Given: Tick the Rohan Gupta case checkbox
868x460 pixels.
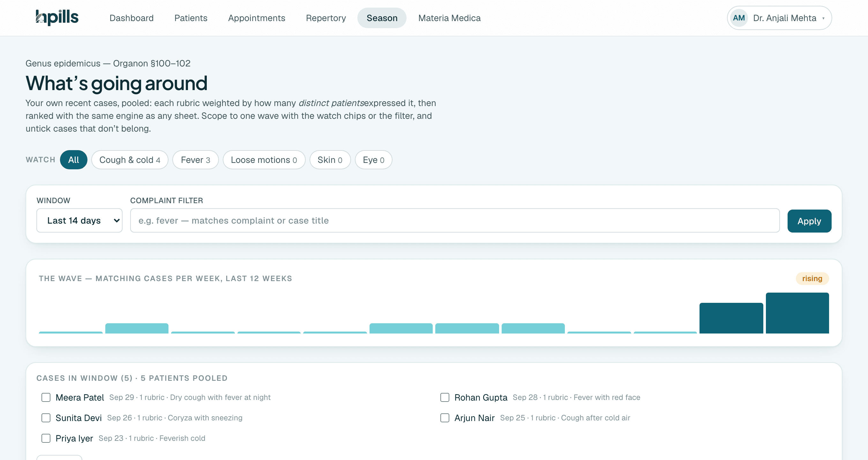Looking at the screenshot, I should pos(445,397).
